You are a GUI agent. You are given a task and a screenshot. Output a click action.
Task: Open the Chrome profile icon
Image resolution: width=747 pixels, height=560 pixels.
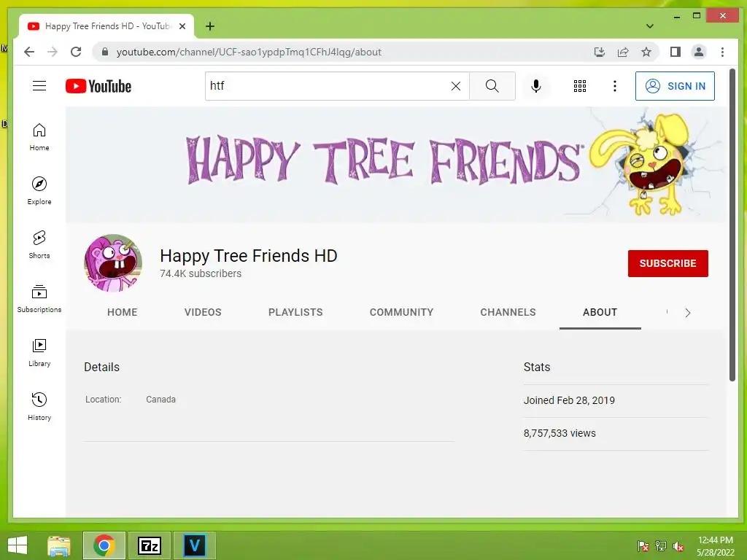pyautogui.click(x=698, y=52)
